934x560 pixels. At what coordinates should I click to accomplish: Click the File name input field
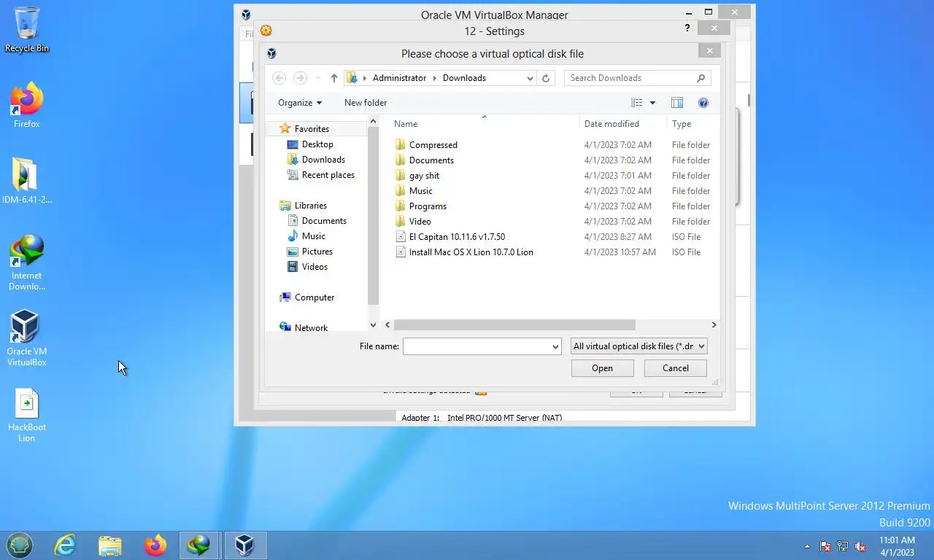pyautogui.click(x=476, y=347)
